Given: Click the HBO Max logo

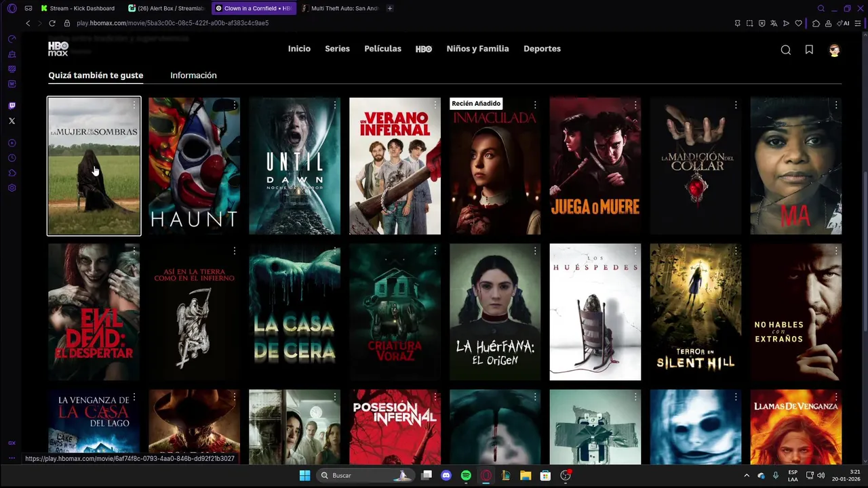Looking at the screenshot, I should (x=58, y=49).
